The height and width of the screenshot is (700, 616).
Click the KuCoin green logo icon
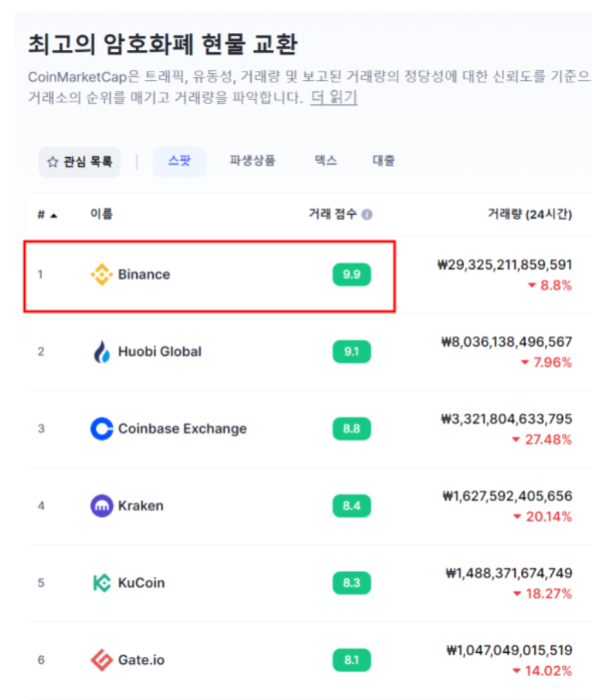tap(102, 583)
